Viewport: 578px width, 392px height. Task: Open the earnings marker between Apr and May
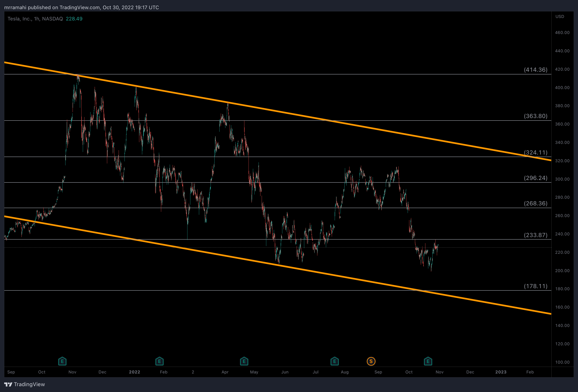244,361
